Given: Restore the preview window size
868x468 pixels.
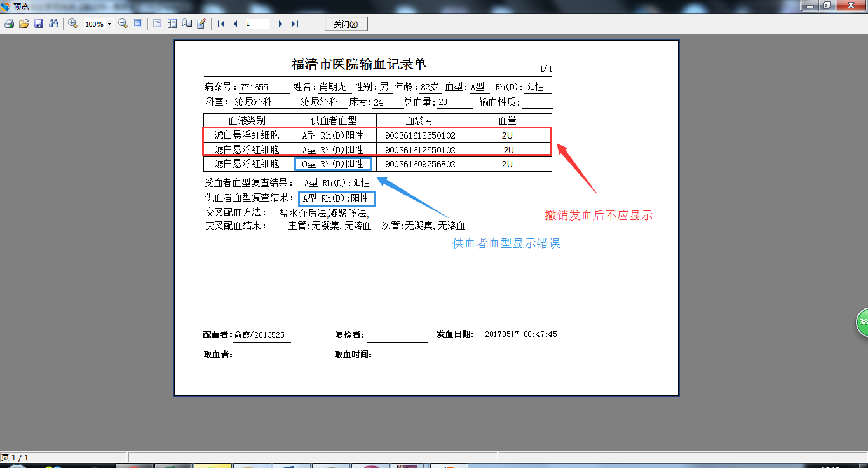Looking at the screenshot, I should pos(826,5).
